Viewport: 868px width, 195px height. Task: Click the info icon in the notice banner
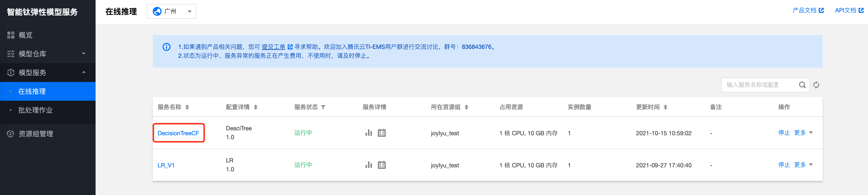point(167,47)
